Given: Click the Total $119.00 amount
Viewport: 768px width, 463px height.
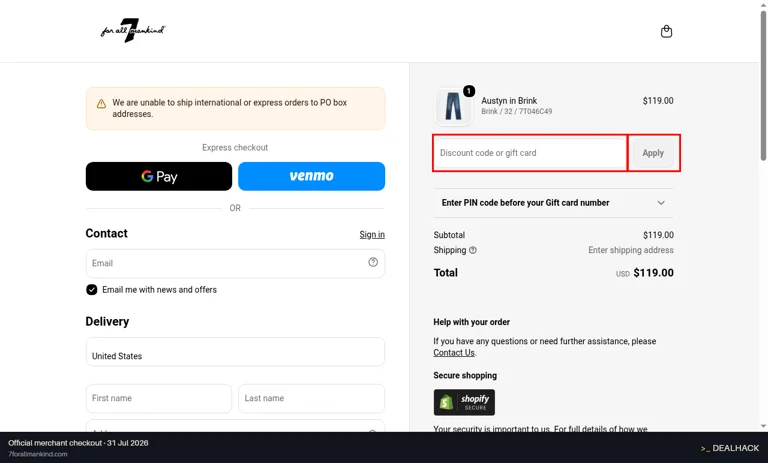Looking at the screenshot, I should (x=653, y=273).
